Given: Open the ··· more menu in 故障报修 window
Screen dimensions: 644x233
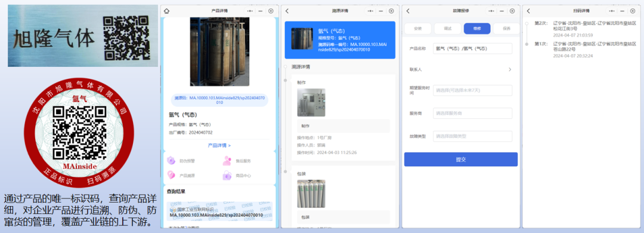Looking at the screenshot, I should coord(492,11).
